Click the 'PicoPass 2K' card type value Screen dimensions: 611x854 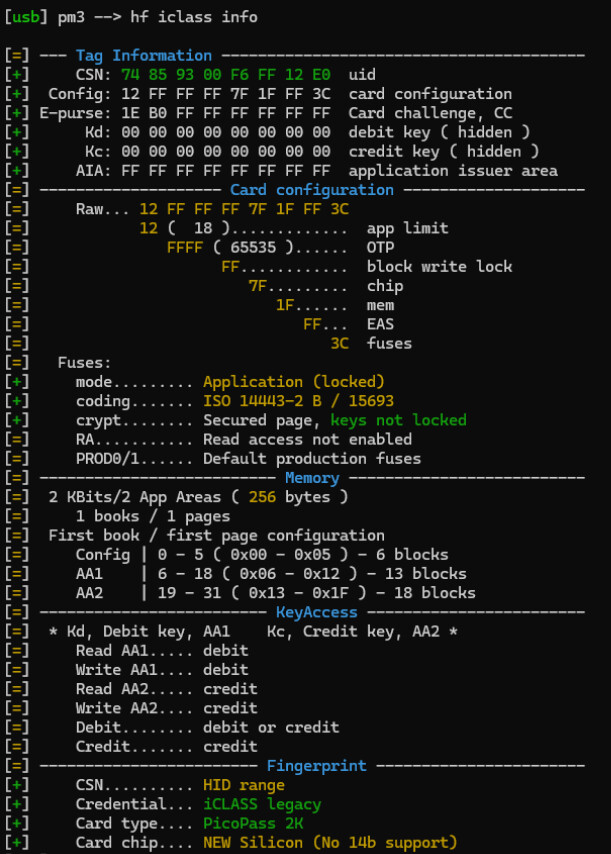click(253, 824)
